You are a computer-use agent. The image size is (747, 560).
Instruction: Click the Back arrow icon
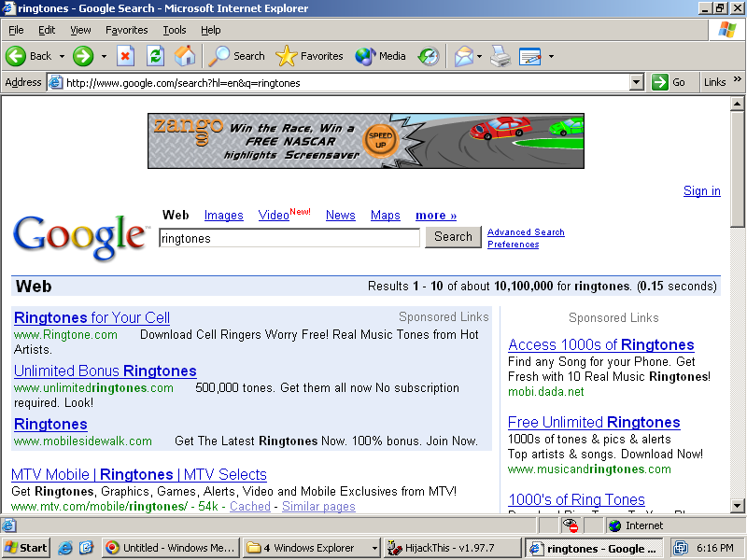[16, 56]
